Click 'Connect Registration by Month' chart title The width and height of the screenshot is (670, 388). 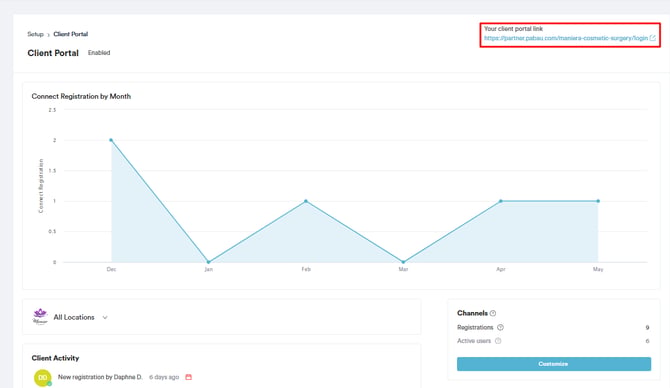pyautogui.click(x=81, y=96)
